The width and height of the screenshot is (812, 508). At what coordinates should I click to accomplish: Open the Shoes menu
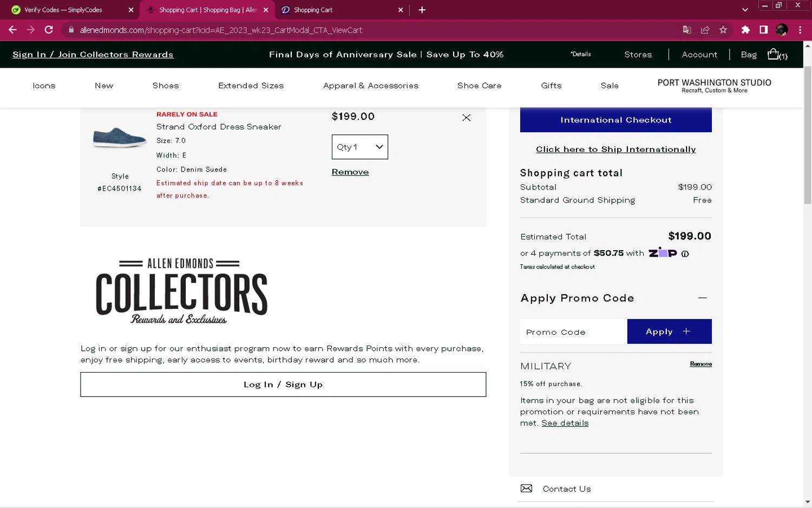pyautogui.click(x=166, y=86)
